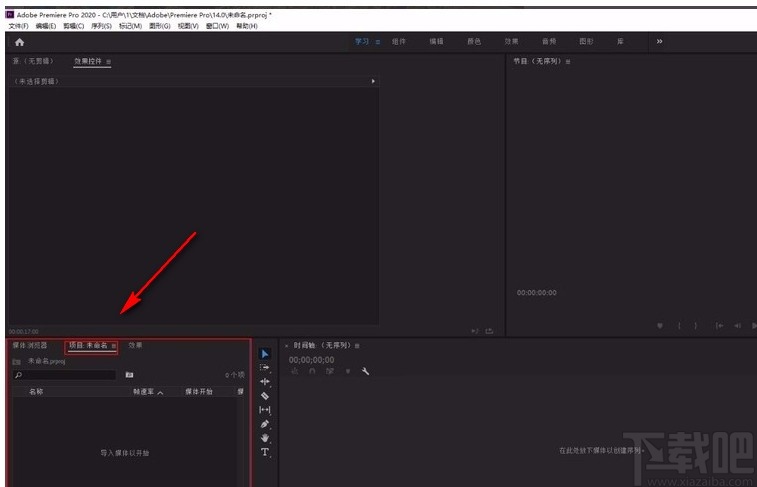
Task: Open the 项目: 未命名 panel menu
Action: point(114,346)
